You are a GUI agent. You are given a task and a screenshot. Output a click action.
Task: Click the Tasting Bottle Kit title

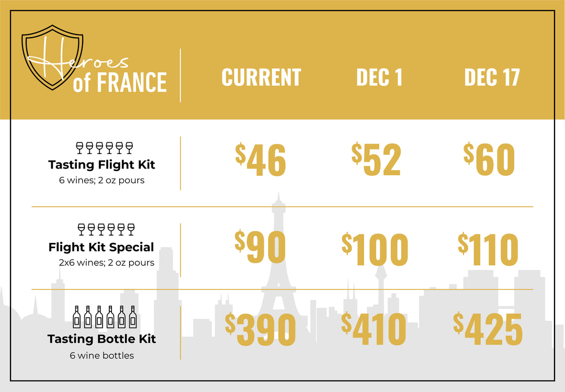[x=101, y=339]
